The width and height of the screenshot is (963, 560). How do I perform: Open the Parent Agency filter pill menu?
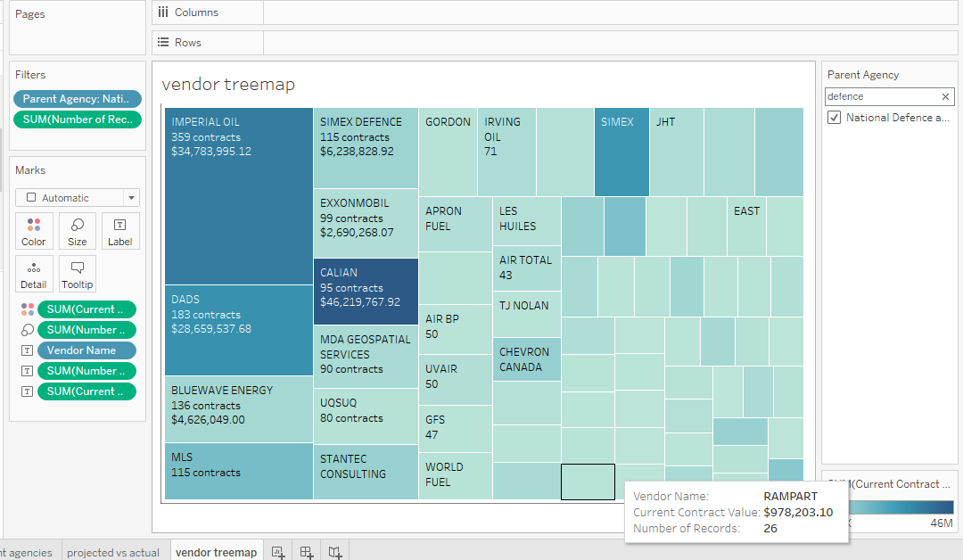click(x=77, y=99)
